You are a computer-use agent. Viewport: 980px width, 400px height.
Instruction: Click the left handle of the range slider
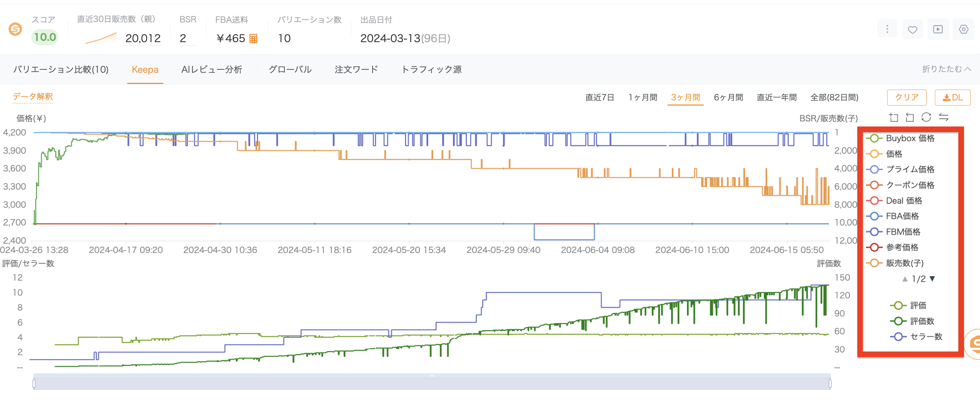[x=34, y=384]
